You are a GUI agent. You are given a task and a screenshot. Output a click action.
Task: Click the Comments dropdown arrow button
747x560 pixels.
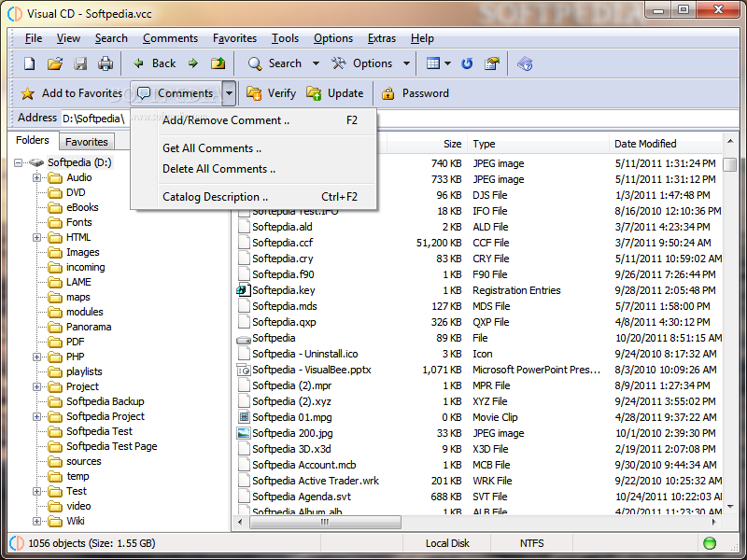tap(229, 93)
